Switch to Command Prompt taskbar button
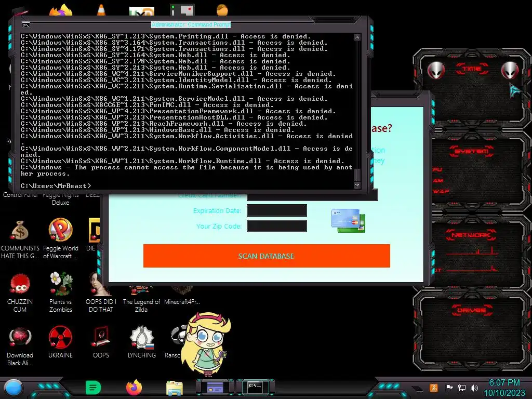The height and width of the screenshot is (399, 532). (255, 387)
